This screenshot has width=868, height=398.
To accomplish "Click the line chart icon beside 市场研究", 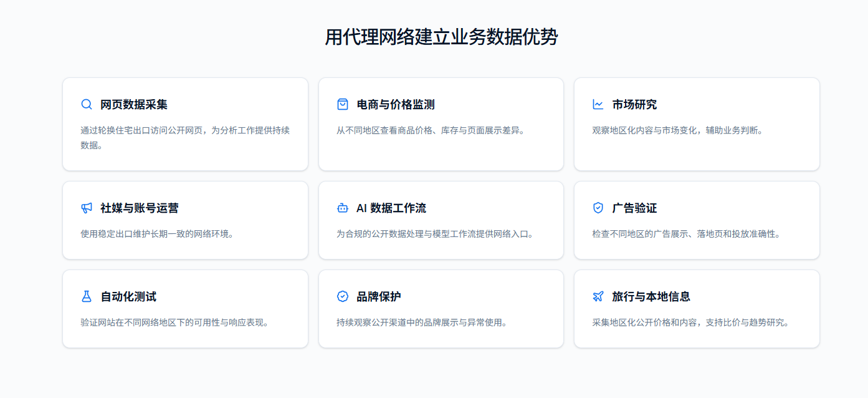I will pyautogui.click(x=598, y=104).
